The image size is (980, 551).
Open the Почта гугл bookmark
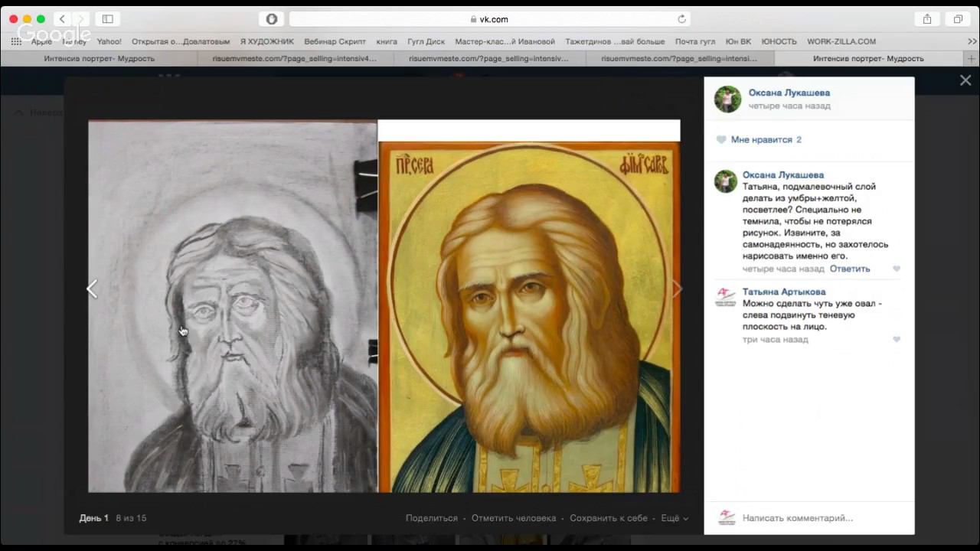click(x=695, y=41)
